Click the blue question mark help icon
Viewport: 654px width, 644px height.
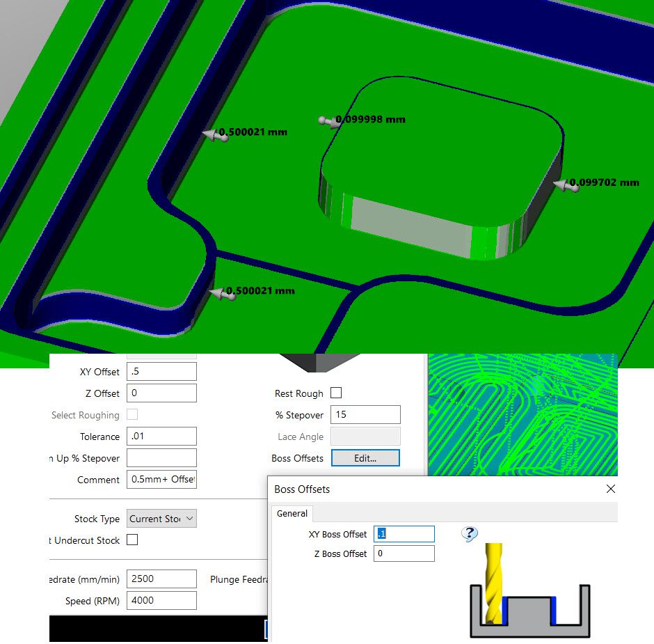coord(470,534)
